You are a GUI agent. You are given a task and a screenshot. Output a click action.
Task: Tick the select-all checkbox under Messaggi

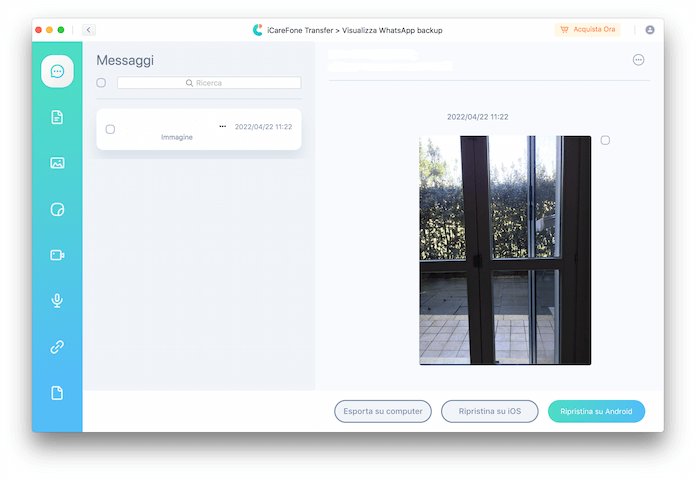[x=101, y=83]
